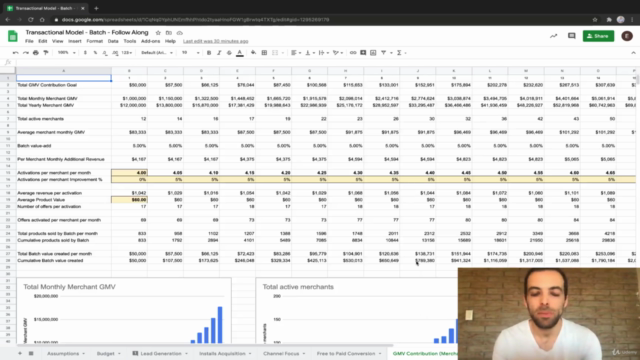Open the zoom level dropdown

[66, 53]
